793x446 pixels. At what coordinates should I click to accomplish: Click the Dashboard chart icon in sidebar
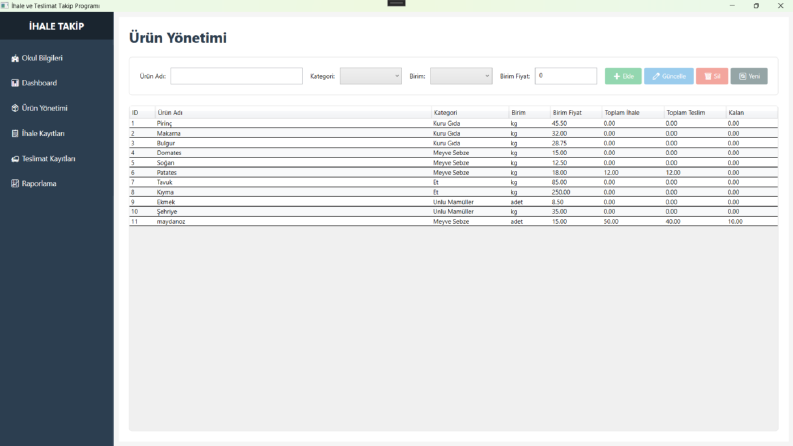point(15,83)
